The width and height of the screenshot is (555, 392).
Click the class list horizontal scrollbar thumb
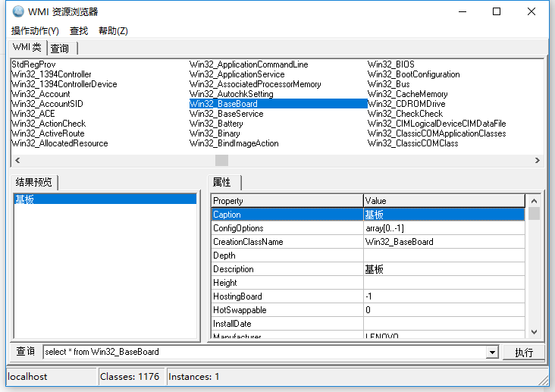221,160
